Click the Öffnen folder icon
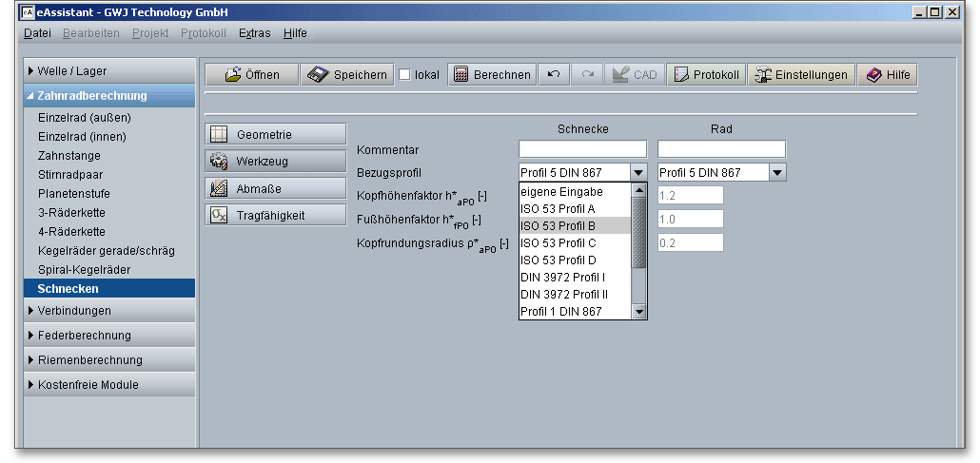The image size is (980, 463). click(x=232, y=75)
